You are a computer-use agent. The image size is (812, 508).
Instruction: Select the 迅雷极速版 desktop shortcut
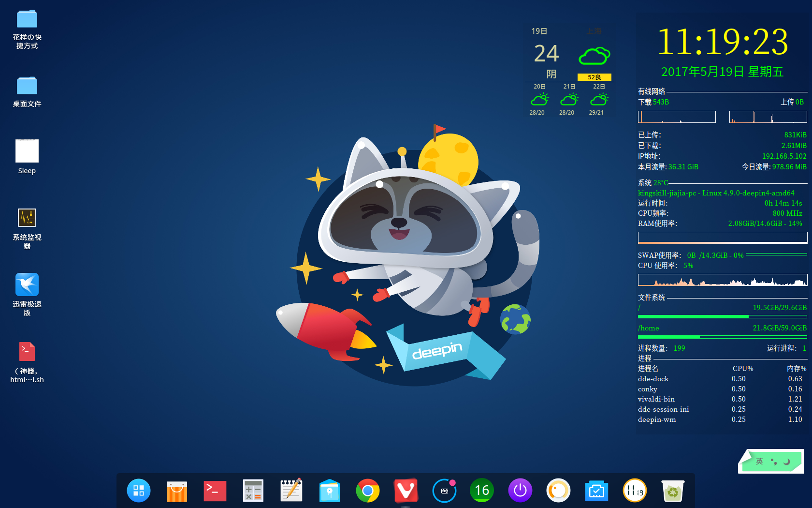click(27, 295)
